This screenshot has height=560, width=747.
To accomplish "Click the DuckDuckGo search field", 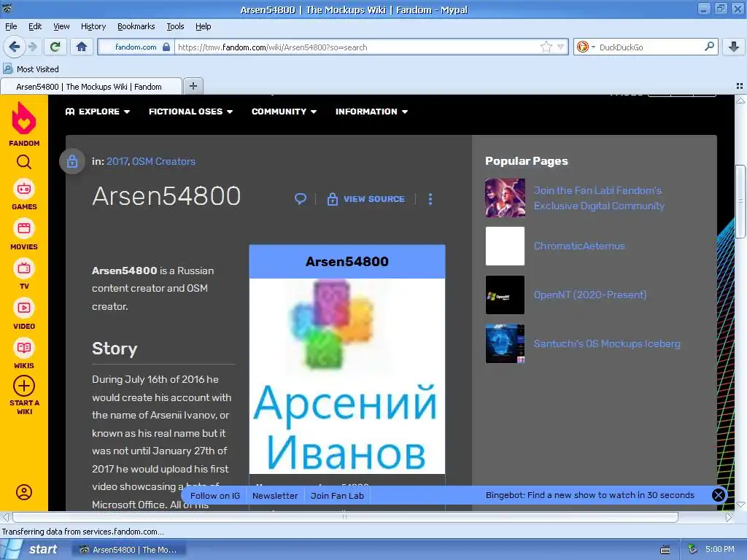I will 650,47.
